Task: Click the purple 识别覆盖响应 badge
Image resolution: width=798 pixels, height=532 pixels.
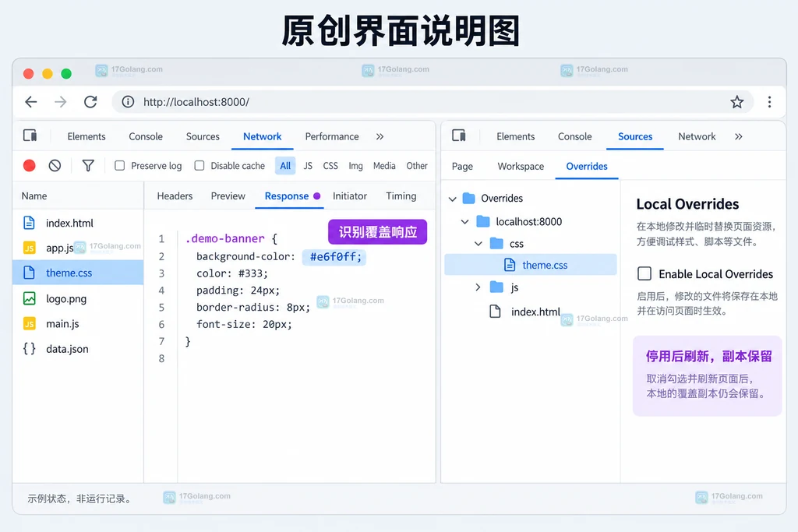Action: (x=378, y=232)
